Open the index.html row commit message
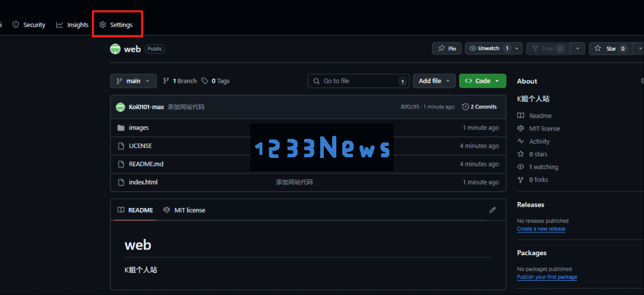The image size is (644, 295). point(294,182)
